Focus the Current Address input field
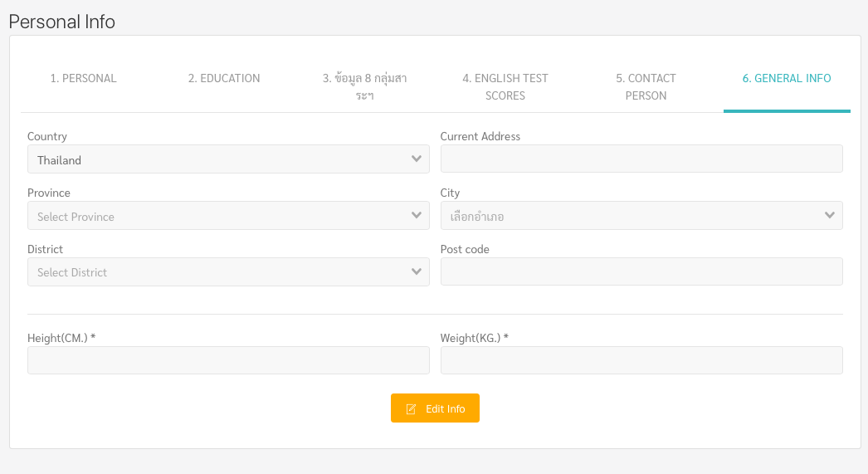 [641, 159]
